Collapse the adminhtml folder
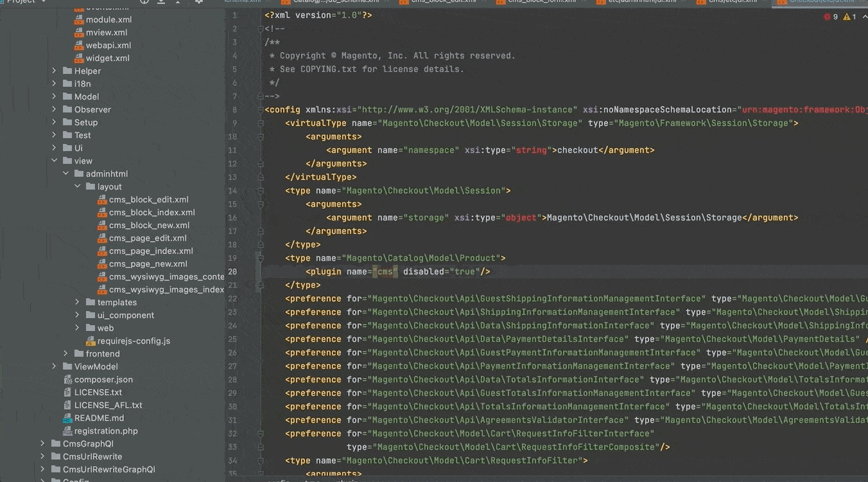Image resolution: width=868 pixels, height=482 pixels. click(x=65, y=174)
